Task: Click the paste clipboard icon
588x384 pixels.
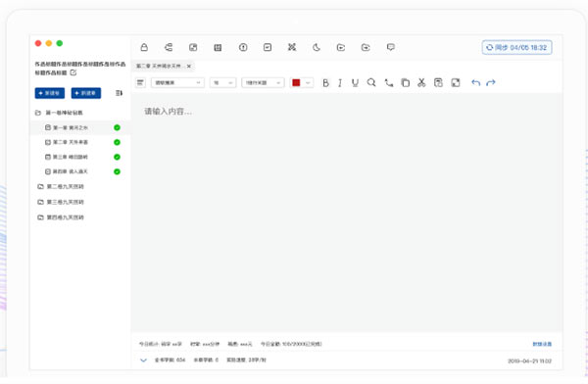Action: pos(438,83)
